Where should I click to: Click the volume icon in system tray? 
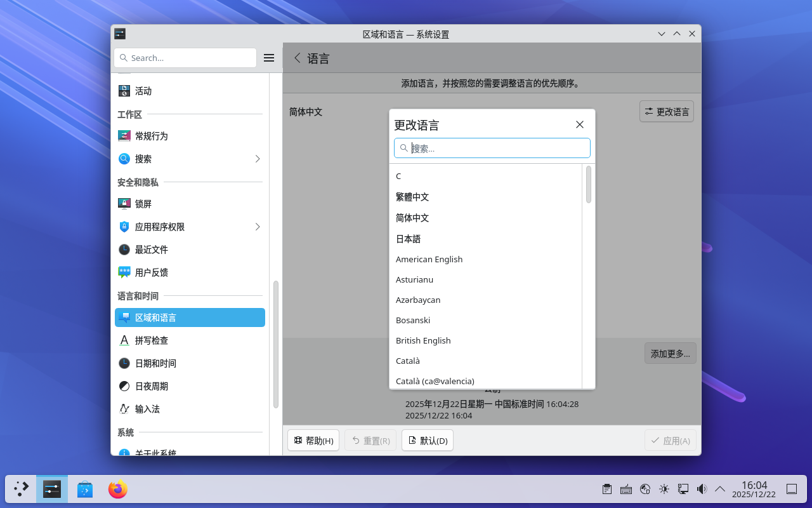pyautogui.click(x=702, y=489)
